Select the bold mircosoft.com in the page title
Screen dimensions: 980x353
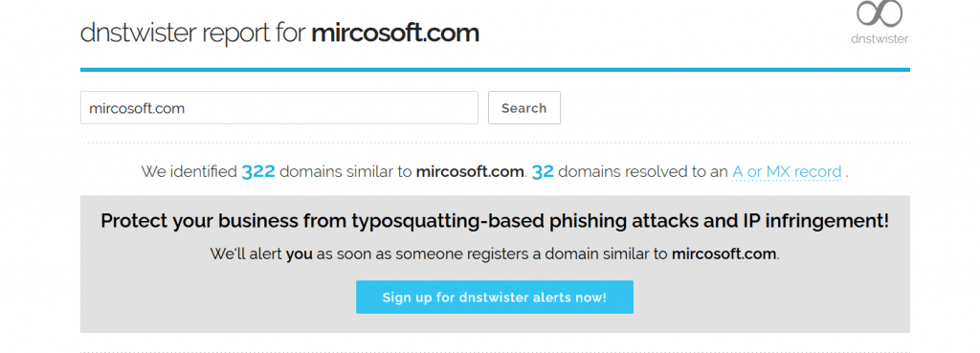coord(395,33)
